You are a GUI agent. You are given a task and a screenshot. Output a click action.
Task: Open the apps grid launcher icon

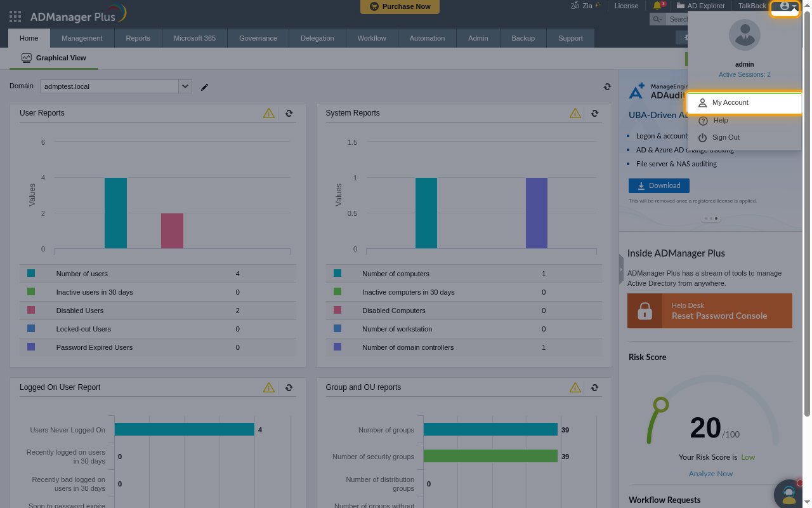tap(15, 16)
